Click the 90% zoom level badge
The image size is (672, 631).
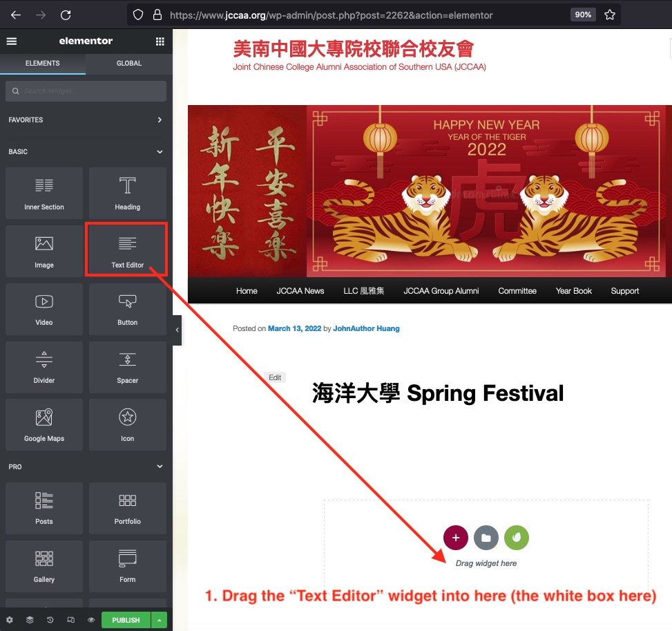(x=583, y=15)
